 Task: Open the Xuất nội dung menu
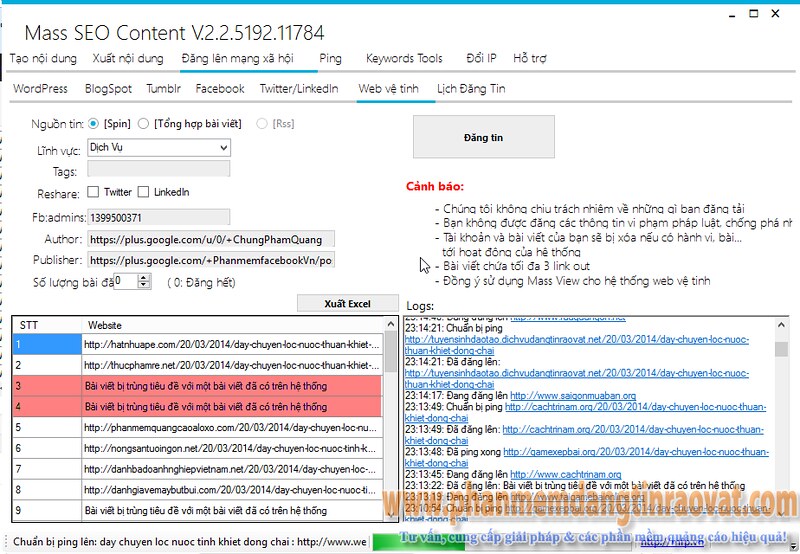point(128,59)
